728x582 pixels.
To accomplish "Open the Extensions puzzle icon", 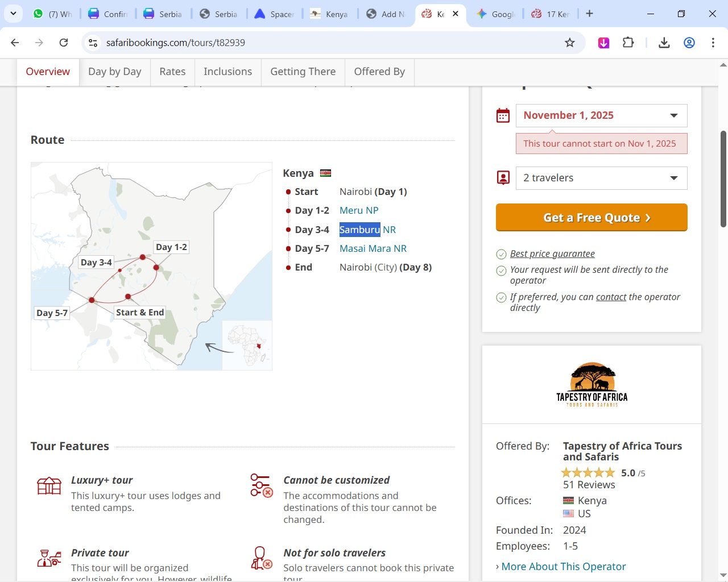I will (628, 43).
